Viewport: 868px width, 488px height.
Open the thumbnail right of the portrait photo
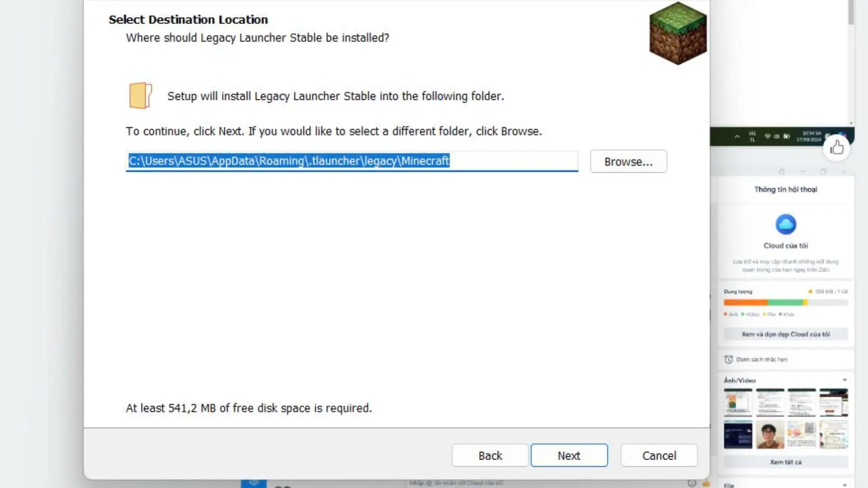coord(802,435)
